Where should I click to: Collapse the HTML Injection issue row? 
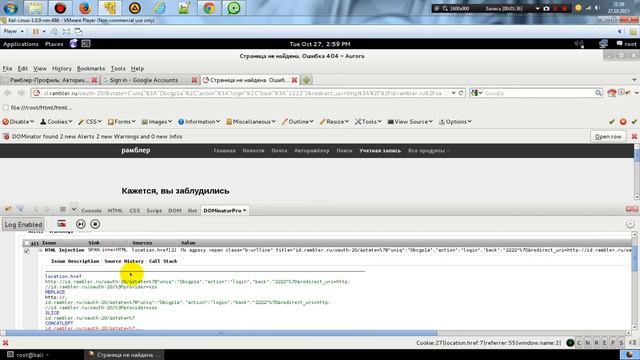pyautogui.click(x=40, y=250)
